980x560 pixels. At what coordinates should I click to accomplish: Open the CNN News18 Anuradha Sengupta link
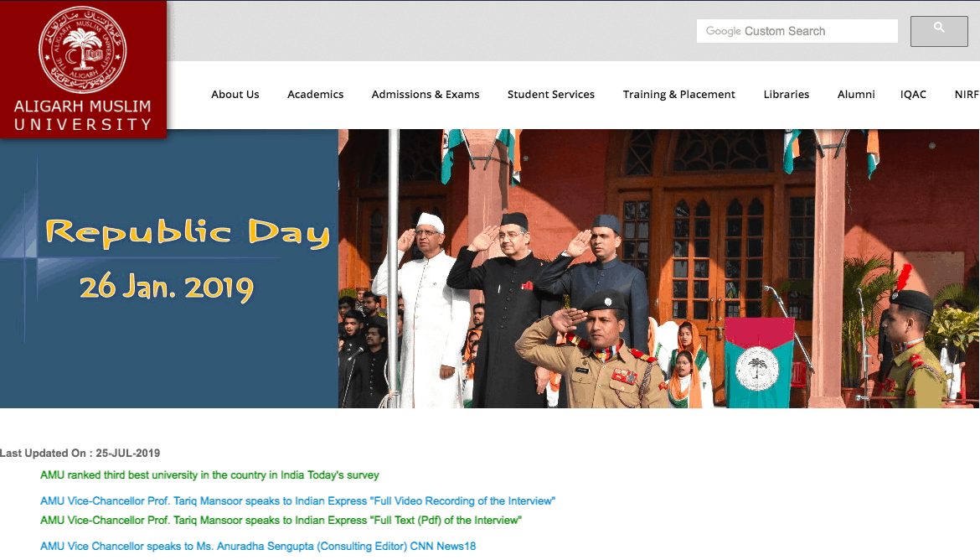tap(258, 547)
